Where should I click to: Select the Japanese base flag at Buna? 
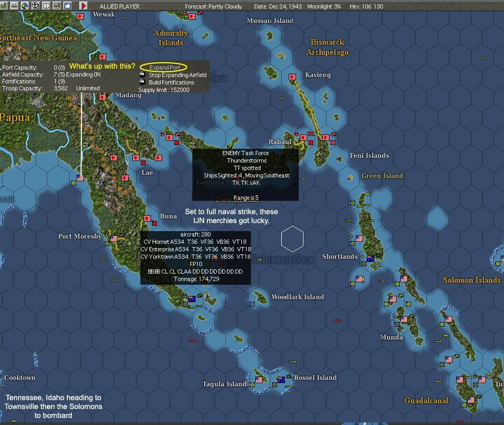147,218
